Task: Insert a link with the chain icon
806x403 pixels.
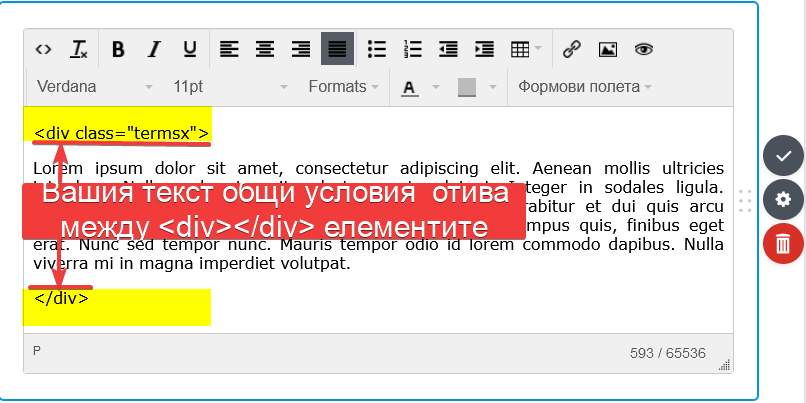Action: point(572,48)
